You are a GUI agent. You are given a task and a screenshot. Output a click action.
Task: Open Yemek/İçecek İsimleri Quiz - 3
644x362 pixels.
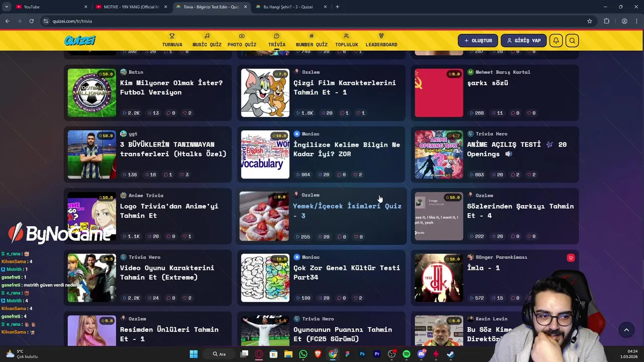point(347,211)
